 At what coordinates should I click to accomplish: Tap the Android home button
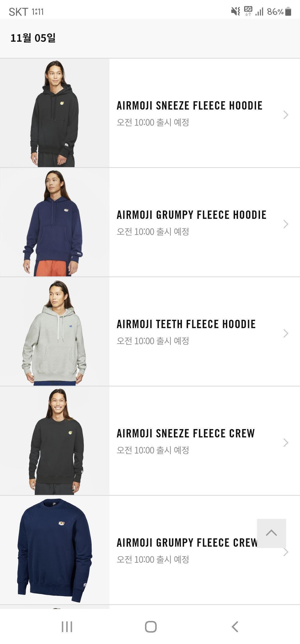[x=151, y=627]
